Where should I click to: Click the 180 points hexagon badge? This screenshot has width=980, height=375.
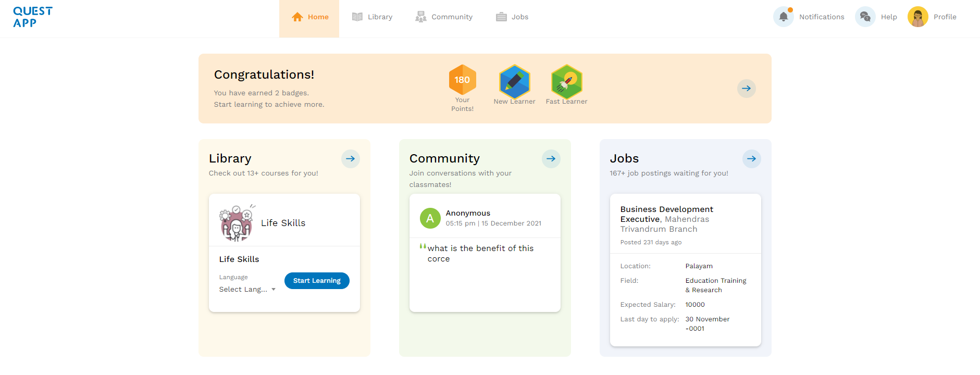pyautogui.click(x=462, y=80)
